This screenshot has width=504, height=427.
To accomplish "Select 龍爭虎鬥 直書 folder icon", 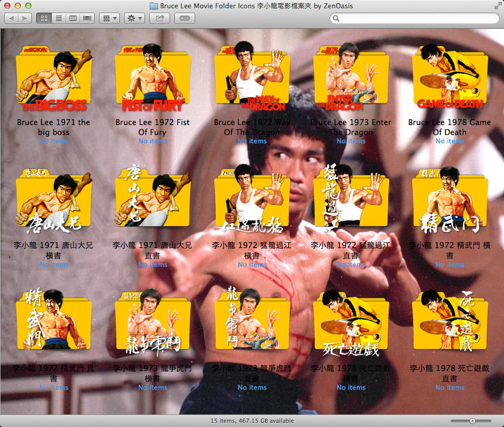I will [x=252, y=318].
